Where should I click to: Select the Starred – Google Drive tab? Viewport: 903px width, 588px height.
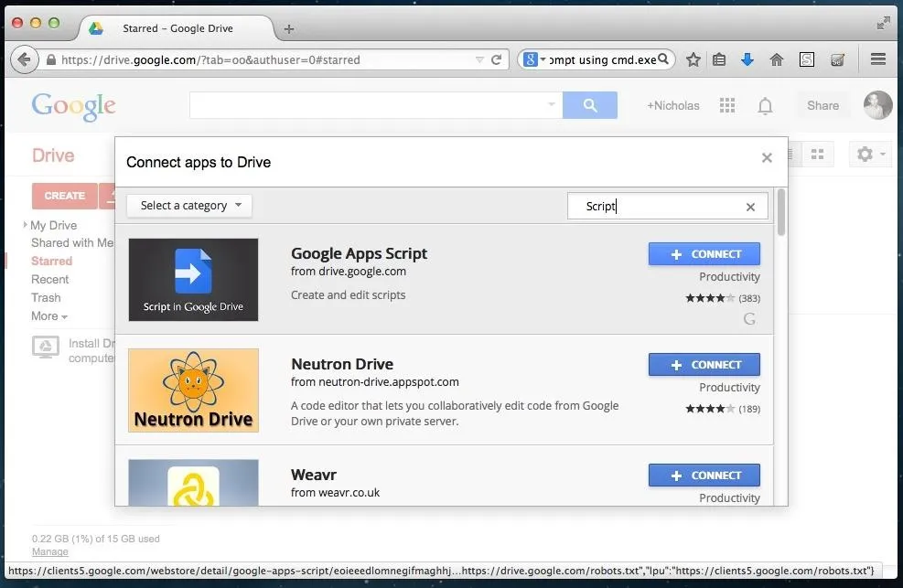pos(177,28)
